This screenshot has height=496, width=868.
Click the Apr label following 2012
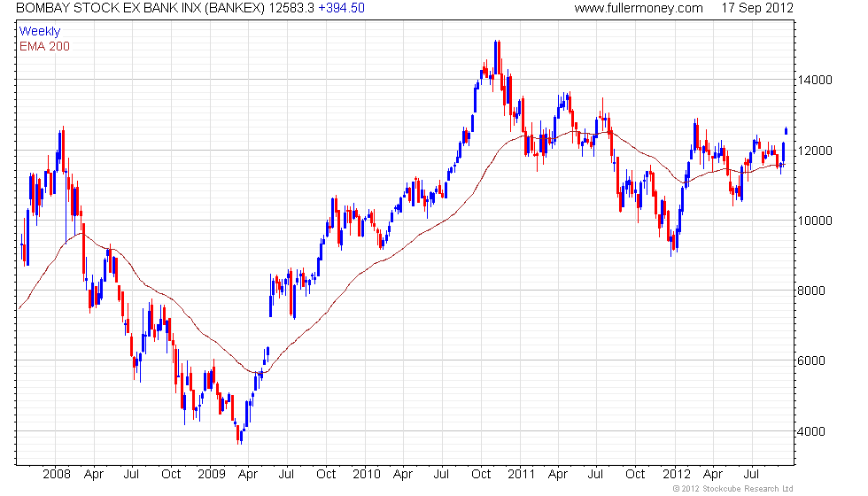point(713,475)
